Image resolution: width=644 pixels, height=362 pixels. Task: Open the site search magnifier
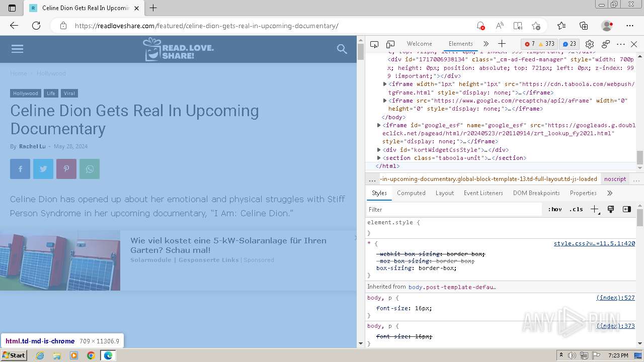[342, 49]
